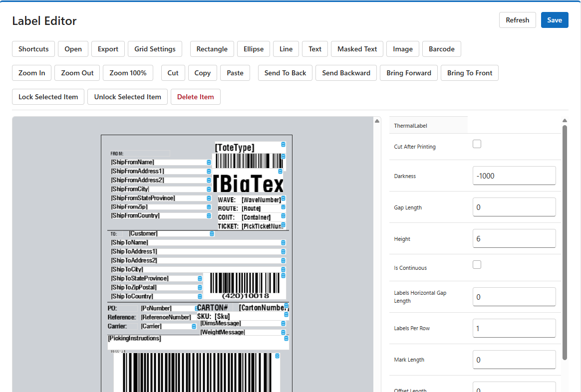Select the data icon on the [ShipToName] row
Image resolution: width=581 pixels, height=392 pixels.
(x=284, y=243)
